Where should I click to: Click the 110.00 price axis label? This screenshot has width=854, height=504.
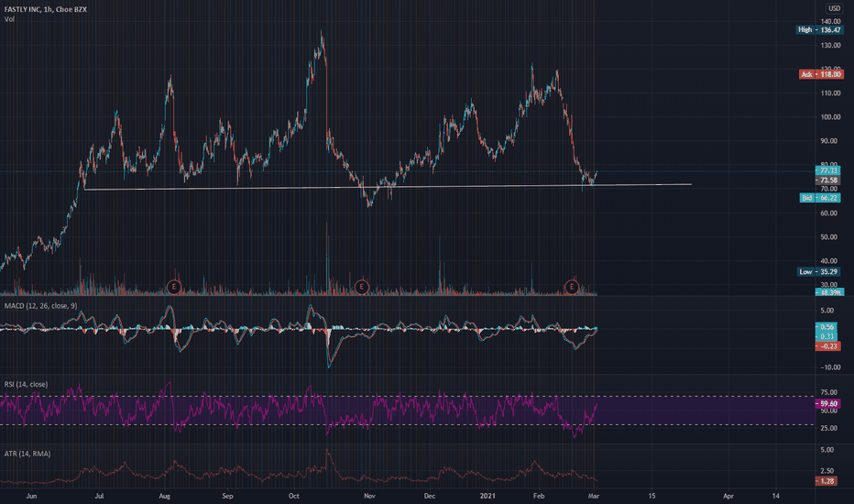[830, 93]
